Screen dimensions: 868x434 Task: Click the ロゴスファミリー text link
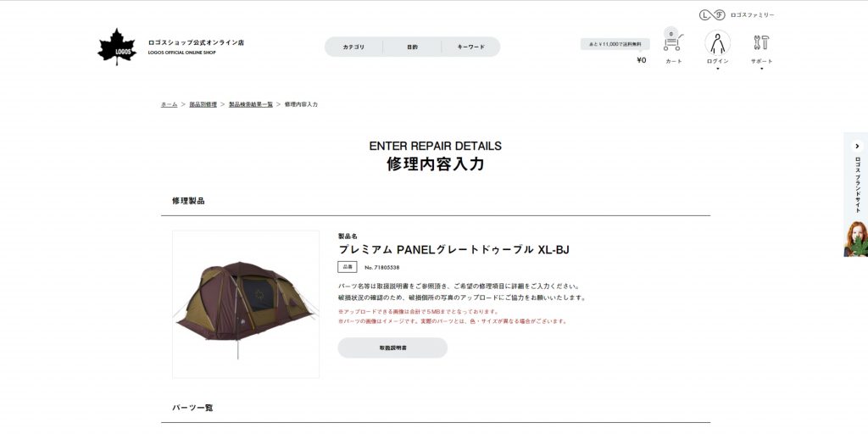tap(753, 15)
